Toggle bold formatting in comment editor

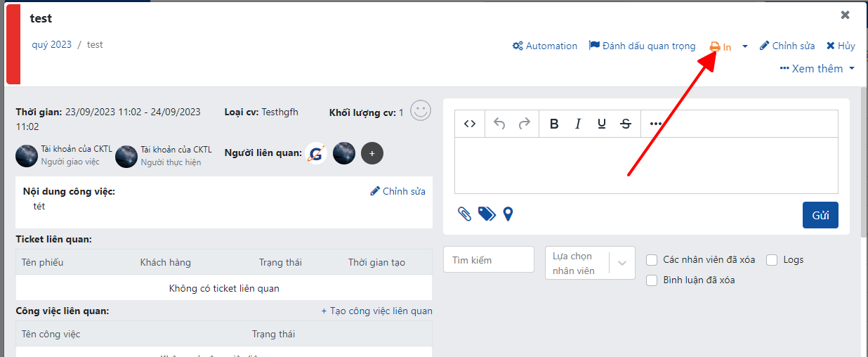pyautogui.click(x=554, y=124)
